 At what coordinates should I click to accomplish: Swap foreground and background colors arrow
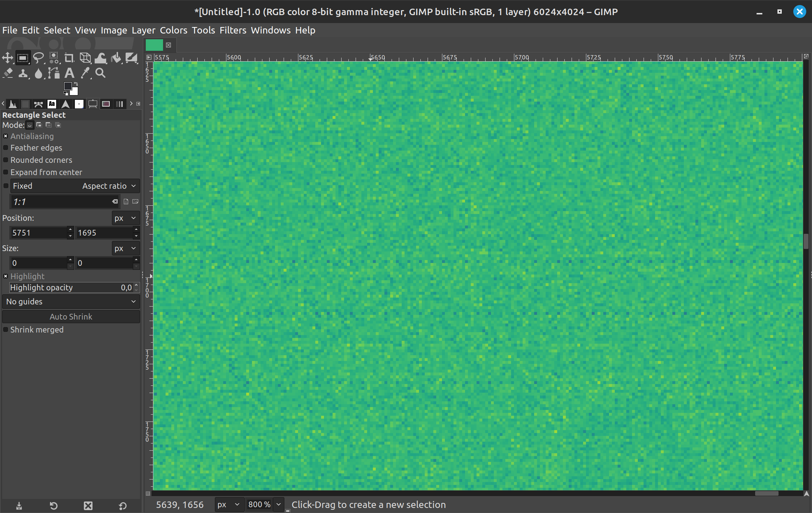76,84
